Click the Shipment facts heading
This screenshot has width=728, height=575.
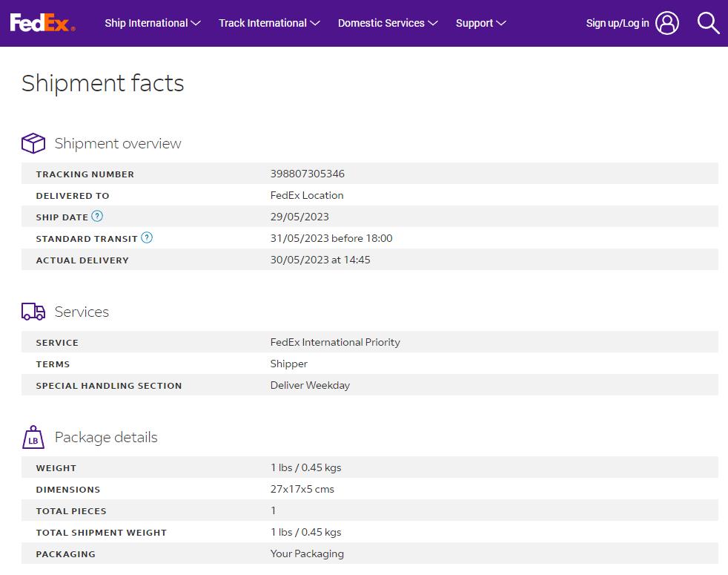pyautogui.click(x=102, y=83)
